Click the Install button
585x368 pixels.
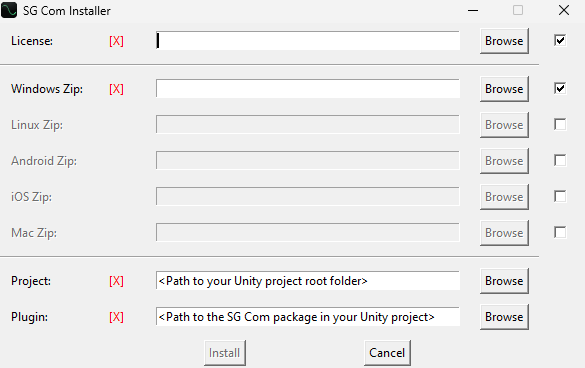coord(225,353)
